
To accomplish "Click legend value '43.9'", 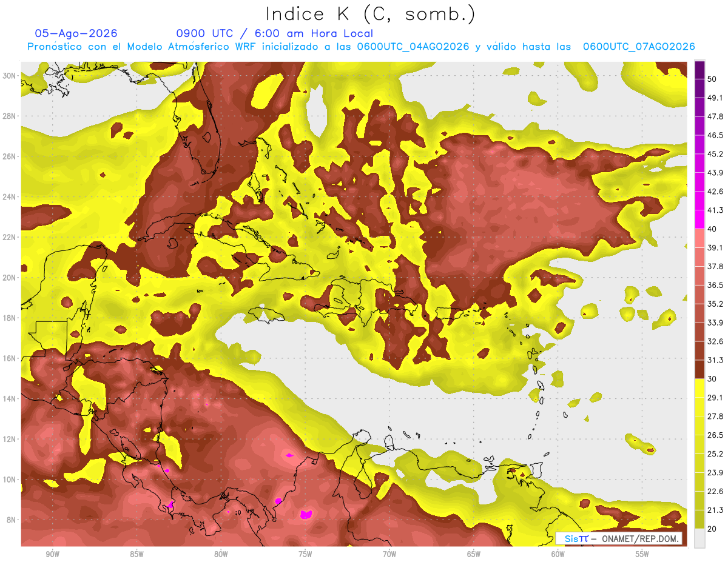I will click(715, 173).
